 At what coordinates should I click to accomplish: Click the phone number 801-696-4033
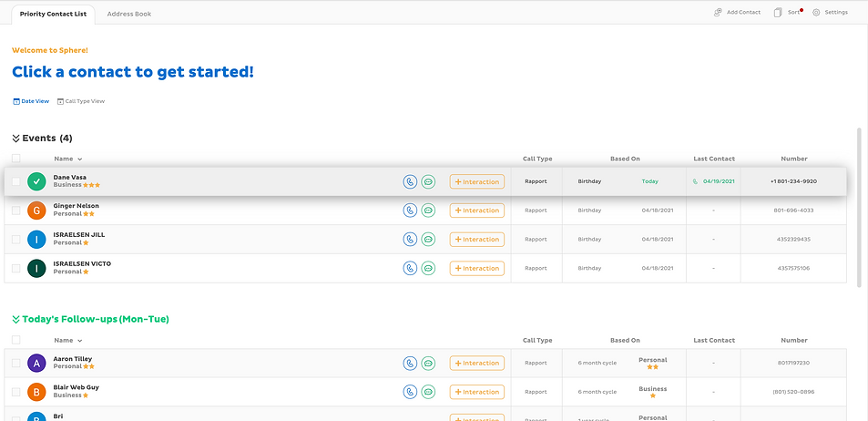(x=794, y=210)
